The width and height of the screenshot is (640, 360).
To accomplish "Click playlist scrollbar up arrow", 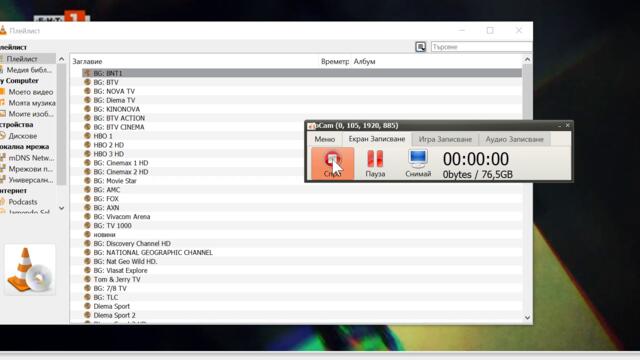I will [527, 60].
